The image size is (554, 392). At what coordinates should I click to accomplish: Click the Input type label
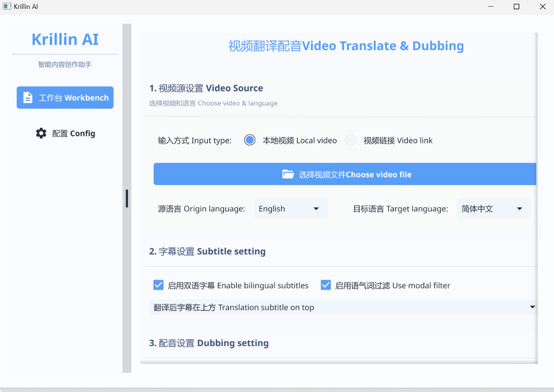pyautogui.click(x=195, y=141)
